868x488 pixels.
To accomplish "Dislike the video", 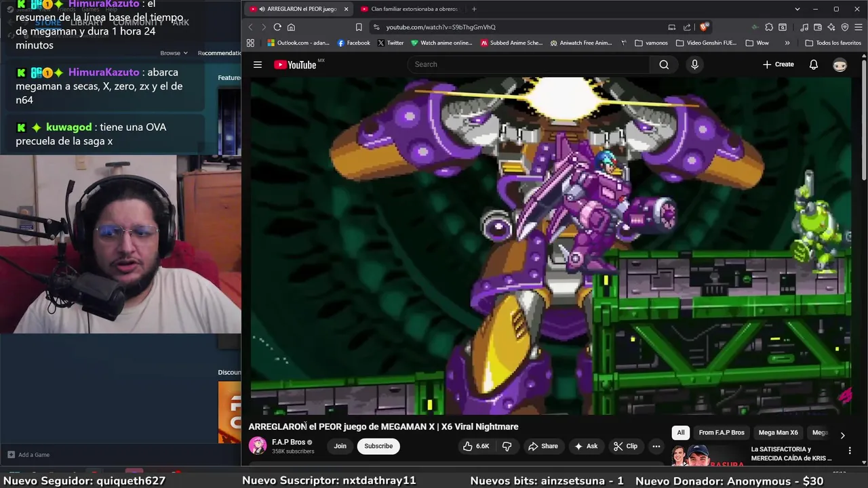I will (507, 446).
